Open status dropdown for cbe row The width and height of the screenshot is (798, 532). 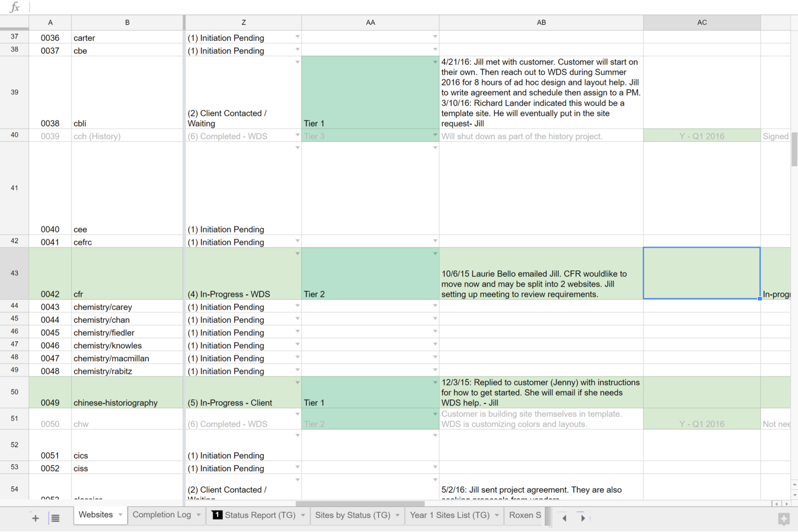tap(297, 50)
